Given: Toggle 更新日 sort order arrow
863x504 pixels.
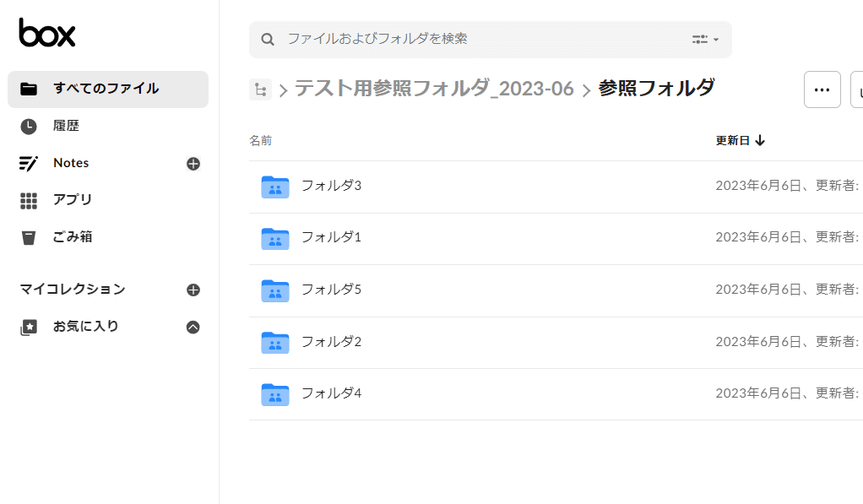Looking at the screenshot, I should coord(761,140).
